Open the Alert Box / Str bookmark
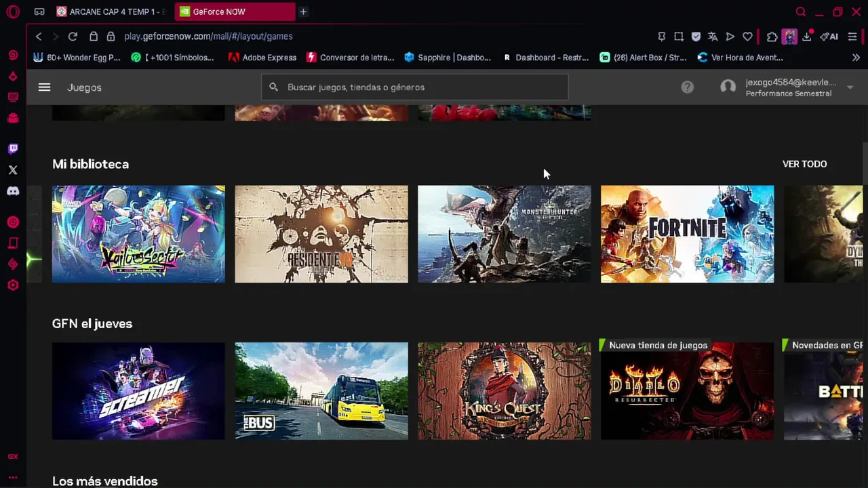 pyautogui.click(x=644, y=58)
